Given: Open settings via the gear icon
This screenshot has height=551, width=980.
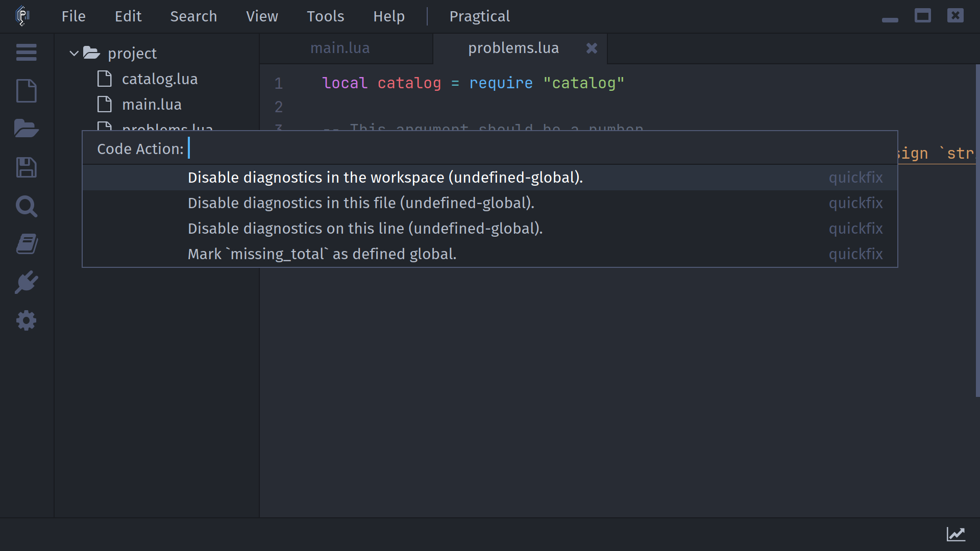Looking at the screenshot, I should (x=26, y=320).
